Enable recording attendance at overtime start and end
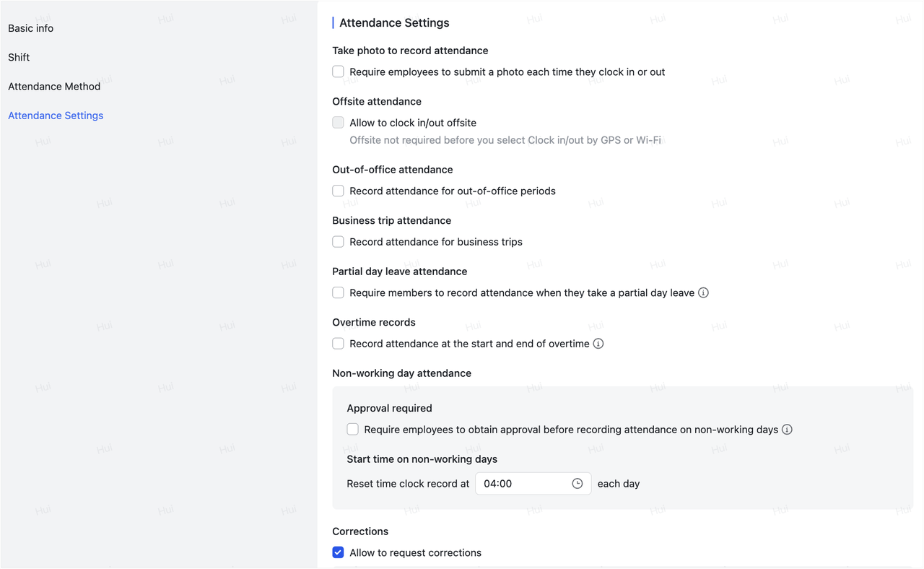The width and height of the screenshot is (924, 569). pyautogui.click(x=338, y=343)
